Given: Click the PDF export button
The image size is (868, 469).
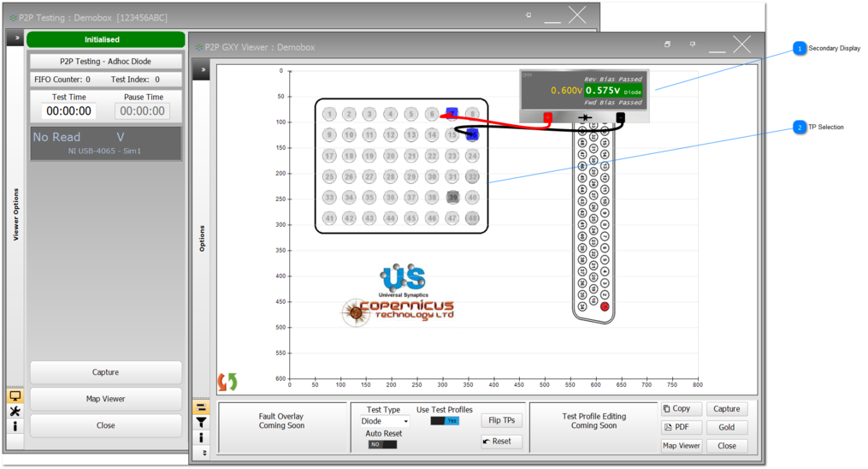Looking at the screenshot, I should click(682, 427).
